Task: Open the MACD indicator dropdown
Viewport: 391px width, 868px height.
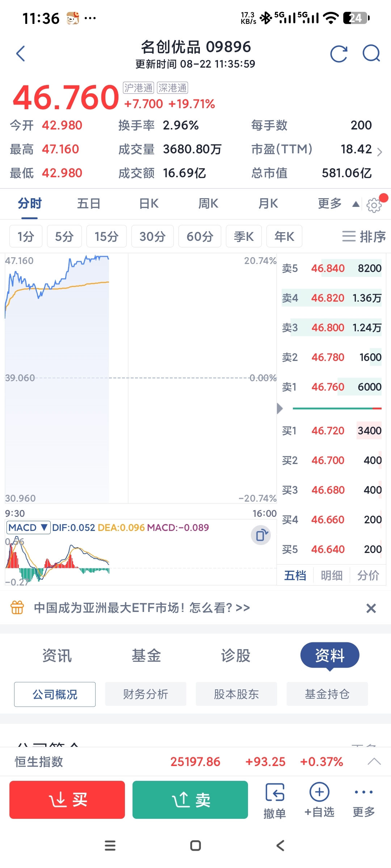Action: click(x=28, y=527)
